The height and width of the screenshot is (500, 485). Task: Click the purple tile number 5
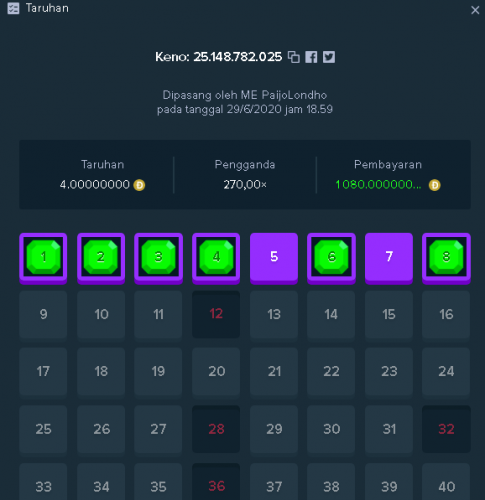(x=274, y=258)
